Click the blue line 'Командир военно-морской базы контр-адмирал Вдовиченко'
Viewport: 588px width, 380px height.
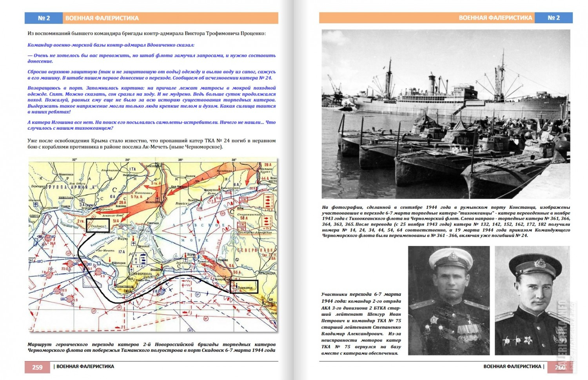pyautogui.click(x=111, y=45)
